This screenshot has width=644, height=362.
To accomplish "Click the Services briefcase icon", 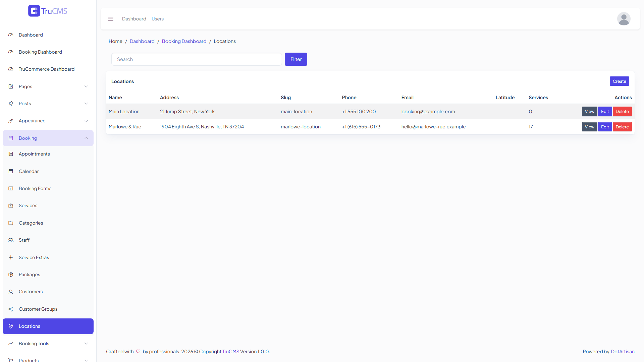I will [11, 205].
